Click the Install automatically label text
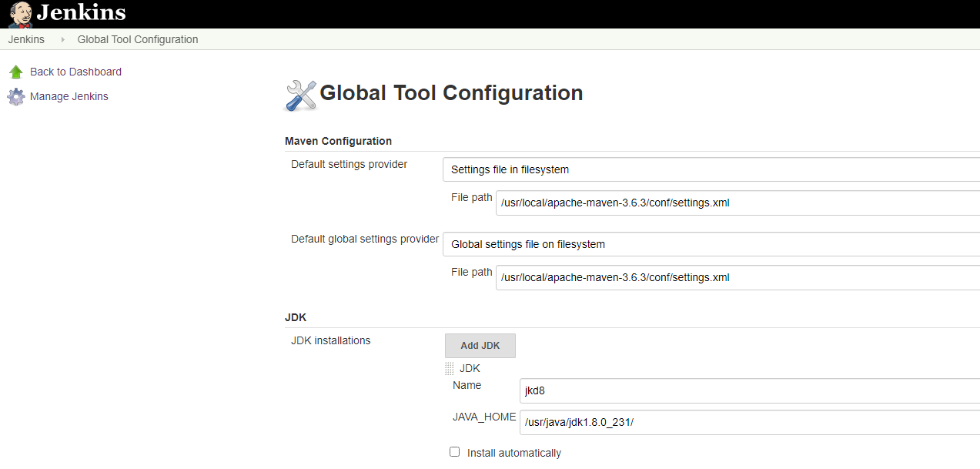Viewport: 980px width, 469px height. [x=514, y=453]
